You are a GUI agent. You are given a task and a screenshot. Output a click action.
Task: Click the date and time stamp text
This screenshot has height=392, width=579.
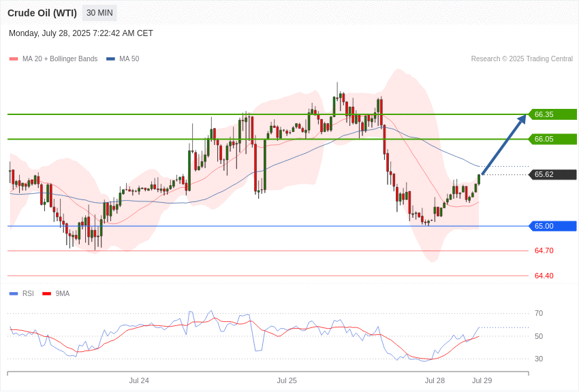(81, 33)
